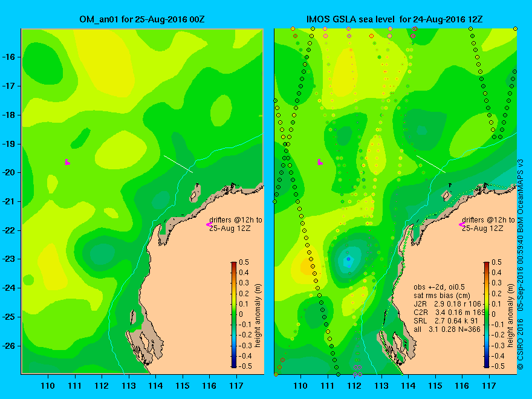Viewport: 532px width, 399px height.
Task: Click the '-17' latitude axis label
Action: 8,86
